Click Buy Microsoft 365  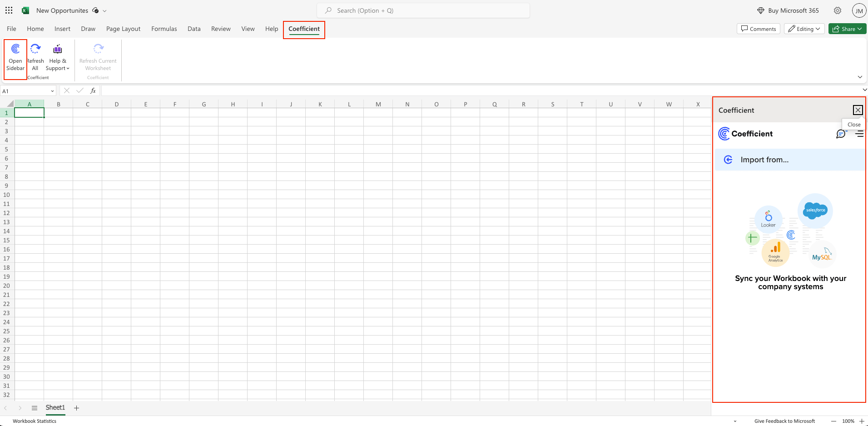[788, 10]
